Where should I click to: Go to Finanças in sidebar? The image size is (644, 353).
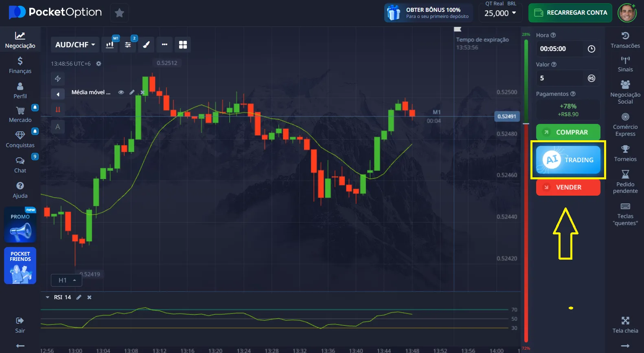coord(20,65)
